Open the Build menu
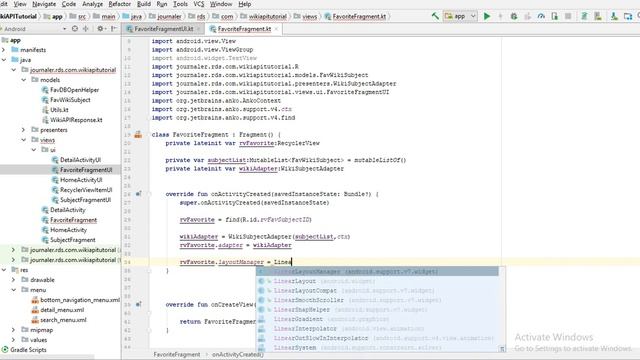Screen dimensions: 640x360 tap(144, 4)
